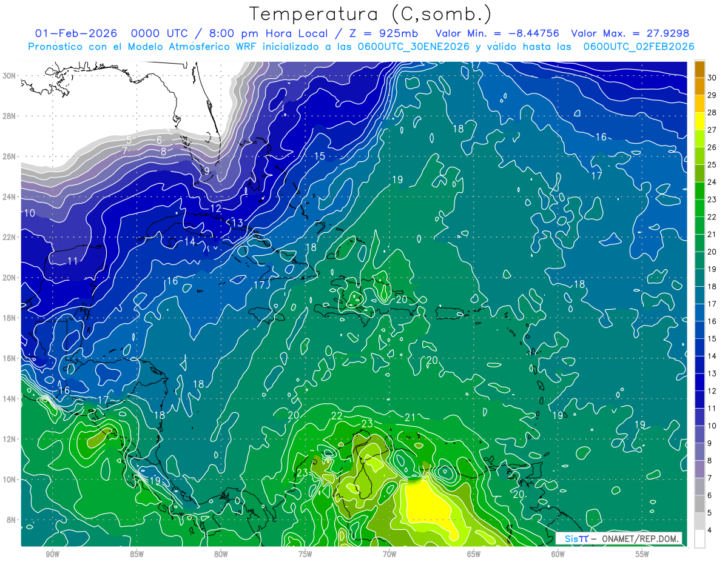The image size is (728, 562).
Task: Click the "6" contour label in the Gulf
Action: point(160,140)
